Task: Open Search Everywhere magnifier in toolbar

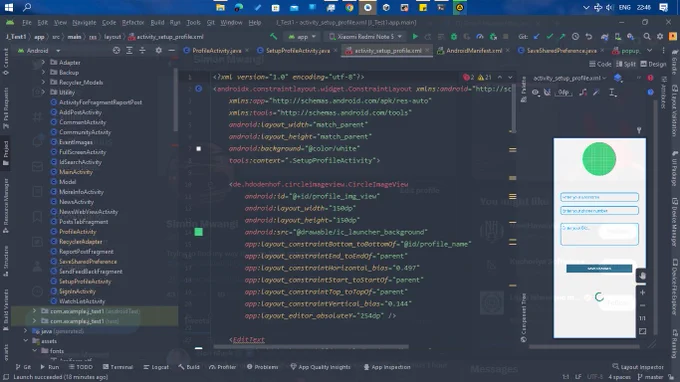Action: [x=647, y=36]
